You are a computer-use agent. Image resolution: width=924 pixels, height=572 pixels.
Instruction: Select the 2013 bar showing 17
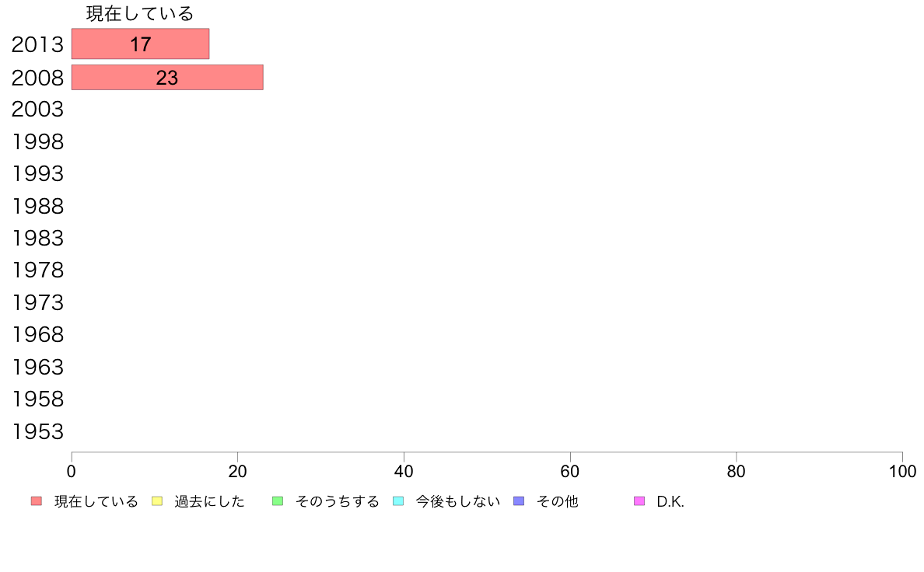click(x=140, y=44)
